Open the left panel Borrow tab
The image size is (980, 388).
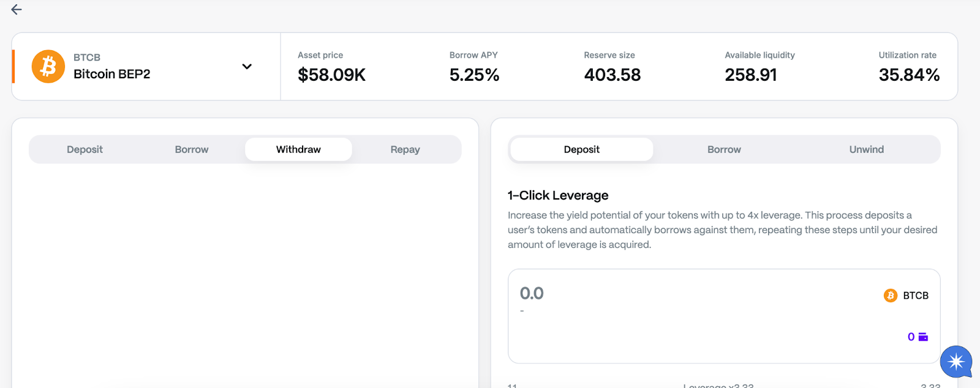point(192,149)
